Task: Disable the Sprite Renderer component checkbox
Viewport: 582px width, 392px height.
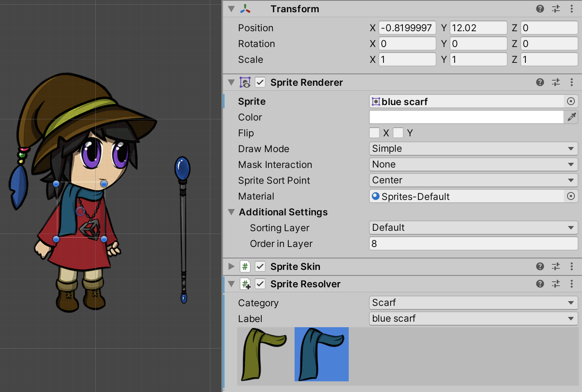Action: (x=260, y=82)
